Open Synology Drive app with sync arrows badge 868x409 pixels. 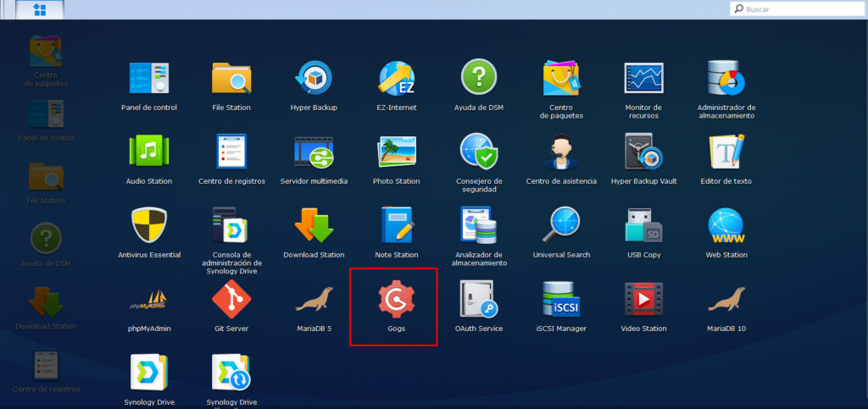(231, 373)
